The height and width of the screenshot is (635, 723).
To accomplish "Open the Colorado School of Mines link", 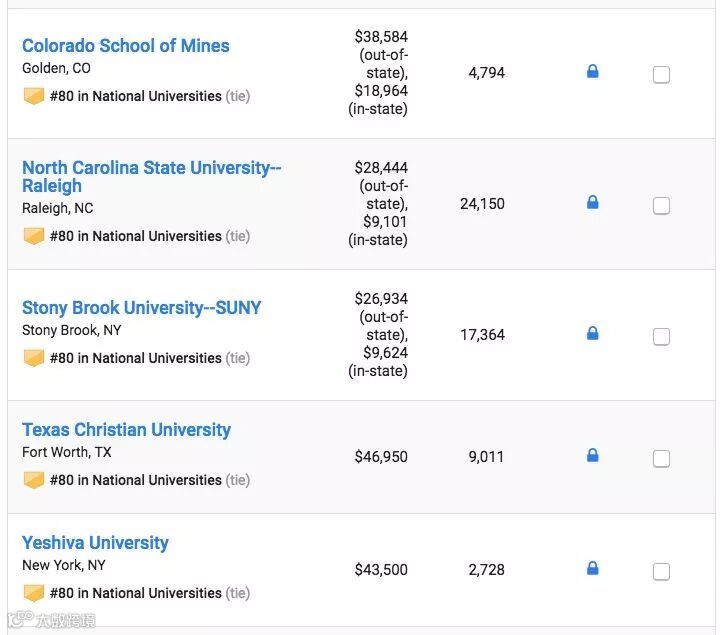I will pos(125,46).
